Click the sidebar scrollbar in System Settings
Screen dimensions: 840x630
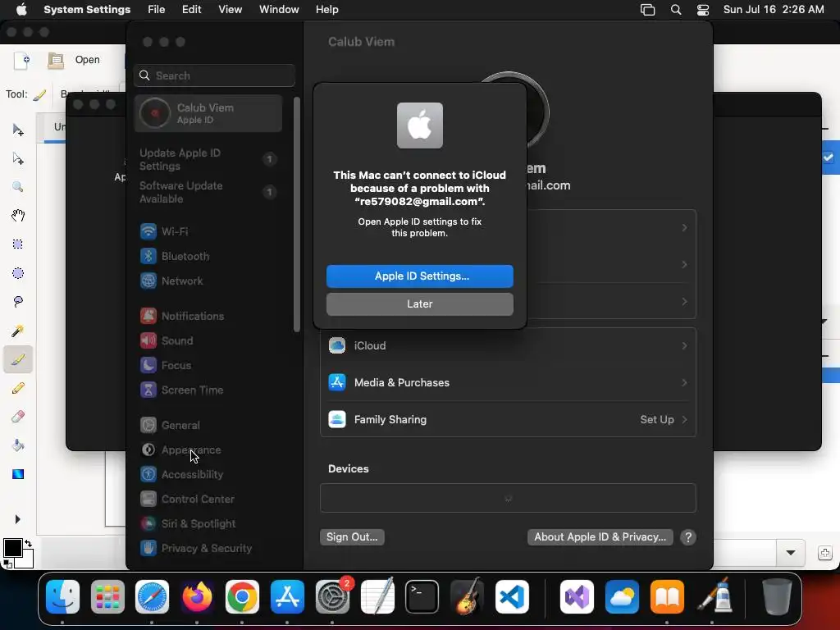(x=297, y=214)
